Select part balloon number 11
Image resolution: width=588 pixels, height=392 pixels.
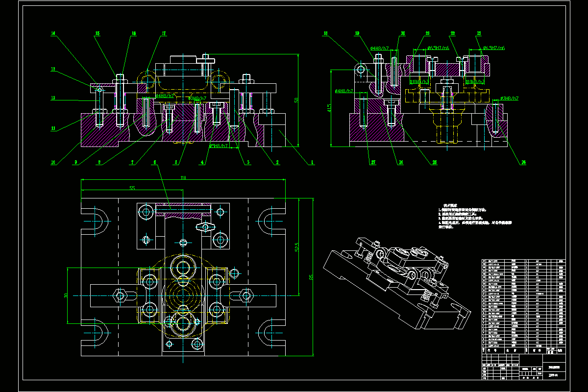click(x=53, y=128)
